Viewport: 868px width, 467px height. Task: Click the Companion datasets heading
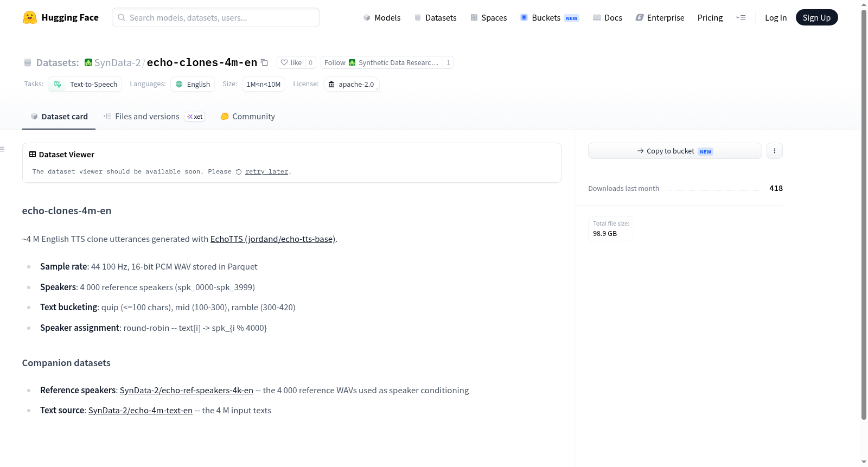pos(66,363)
